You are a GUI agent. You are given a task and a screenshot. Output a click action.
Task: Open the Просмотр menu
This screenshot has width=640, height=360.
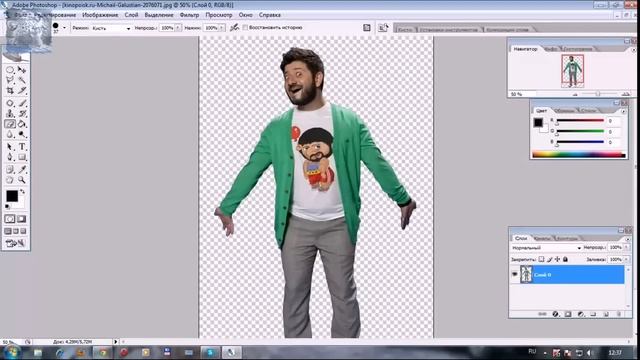tap(218, 15)
